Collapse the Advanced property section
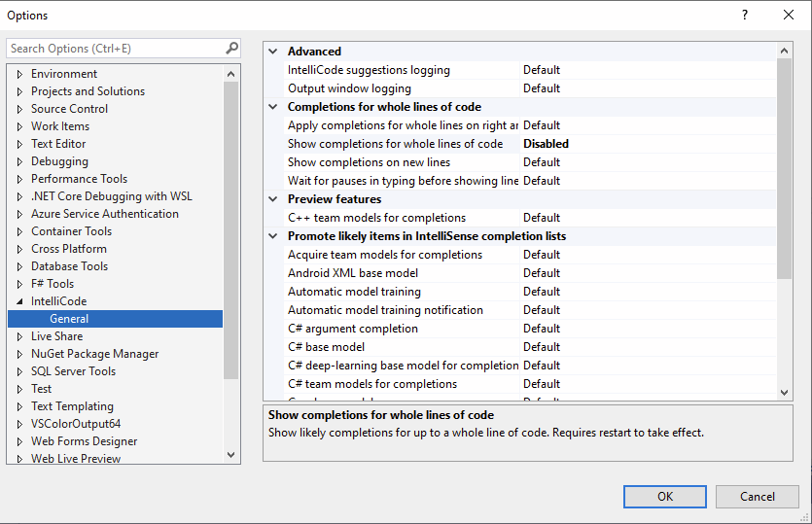The image size is (812, 524). click(273, 52)
